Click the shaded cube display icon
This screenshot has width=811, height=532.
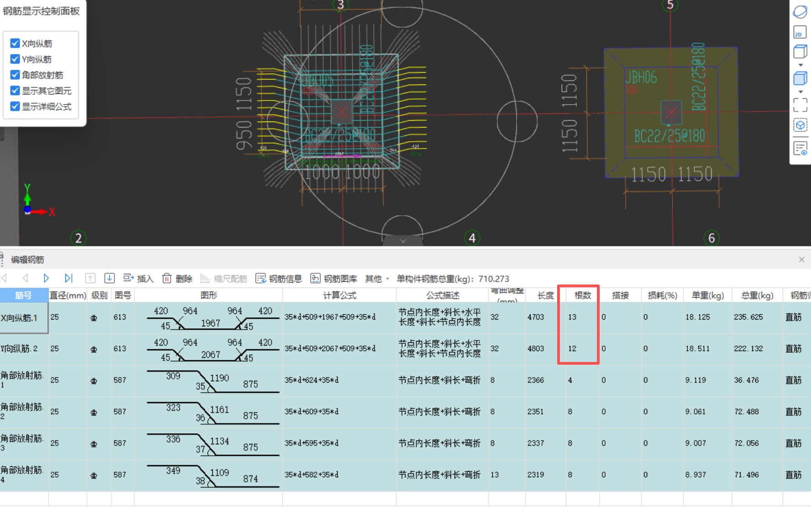[800, 78]
